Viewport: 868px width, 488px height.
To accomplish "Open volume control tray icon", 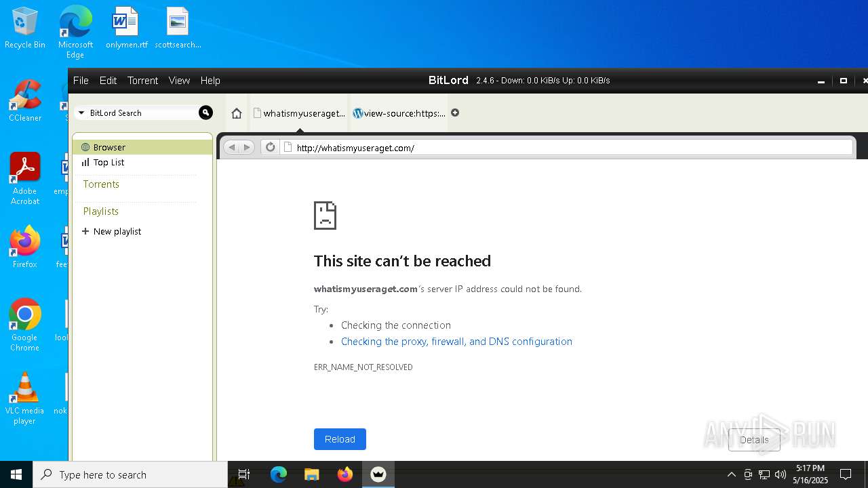I will pyautogui.click(x=781, y=474).
